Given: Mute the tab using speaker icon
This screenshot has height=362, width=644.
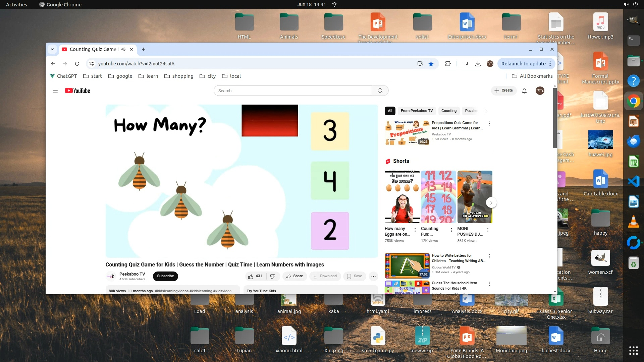Looking at the screenshot, I should pyautogui.click(x=123, y=49).
